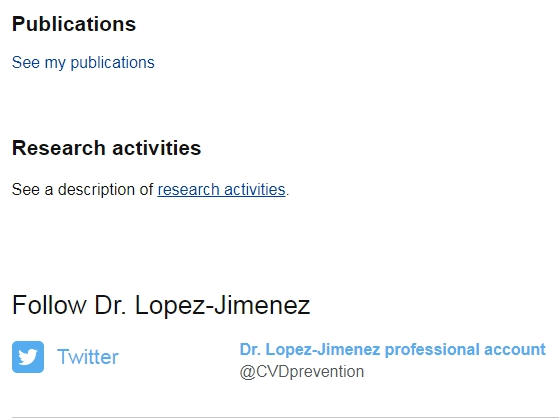Click the word "activities" in the underlined link
This screenshot has width=559, height=419.
pos(255,189)
